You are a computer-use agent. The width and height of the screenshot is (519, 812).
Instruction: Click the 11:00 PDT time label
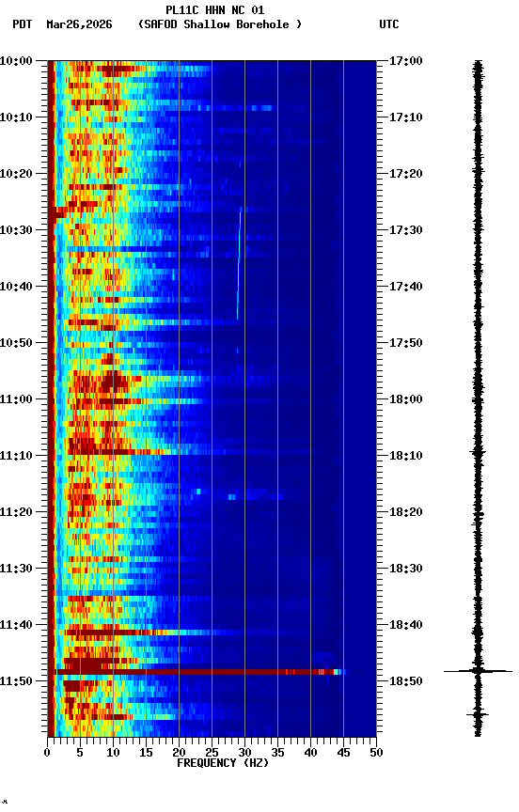(16, 399)
